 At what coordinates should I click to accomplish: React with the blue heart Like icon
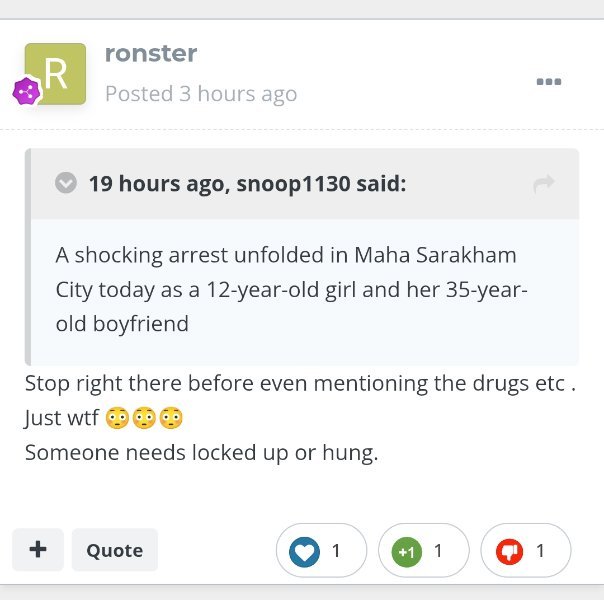tap(304, 551)
